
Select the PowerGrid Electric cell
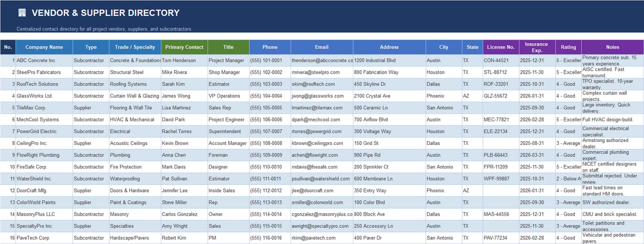44,132
